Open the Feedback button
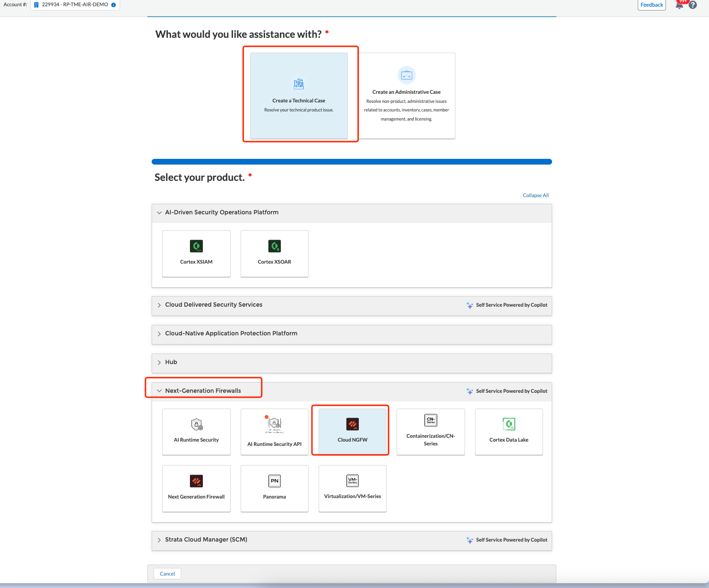 click(652, 5)
